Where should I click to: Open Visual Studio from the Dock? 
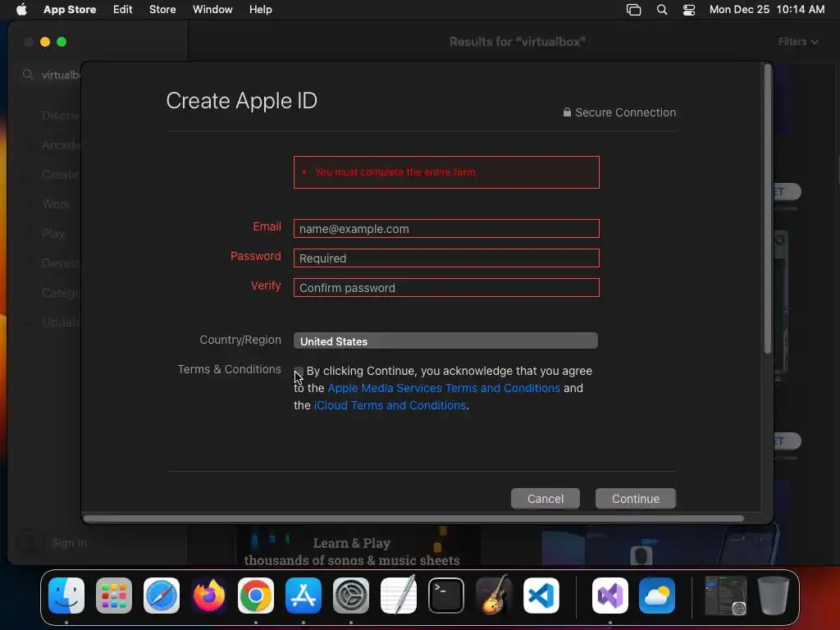(610, 596)
